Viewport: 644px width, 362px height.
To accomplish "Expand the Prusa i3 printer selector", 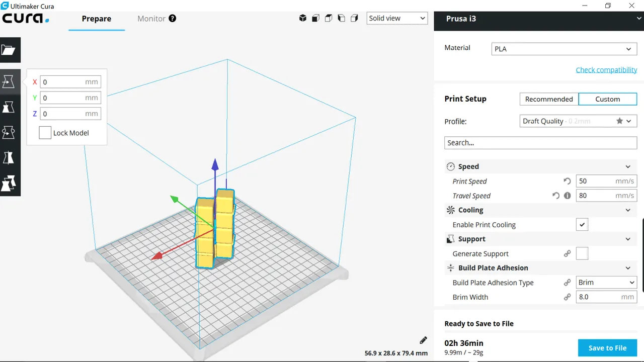I will (x=539, y=19).
